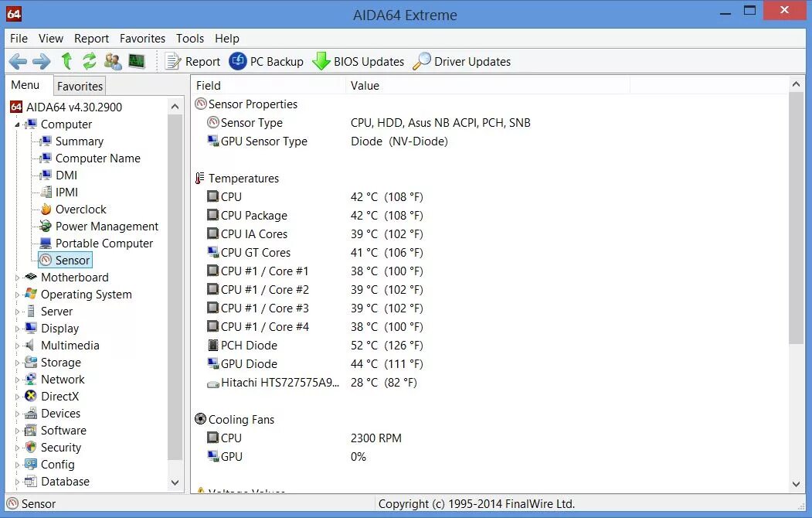Open the Report menu

pos(91,39)
